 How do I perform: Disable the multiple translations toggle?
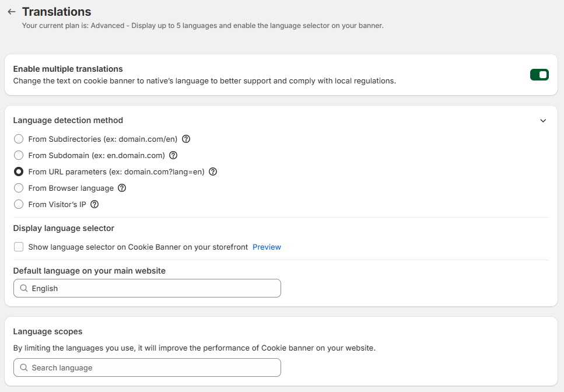point(539,75)
